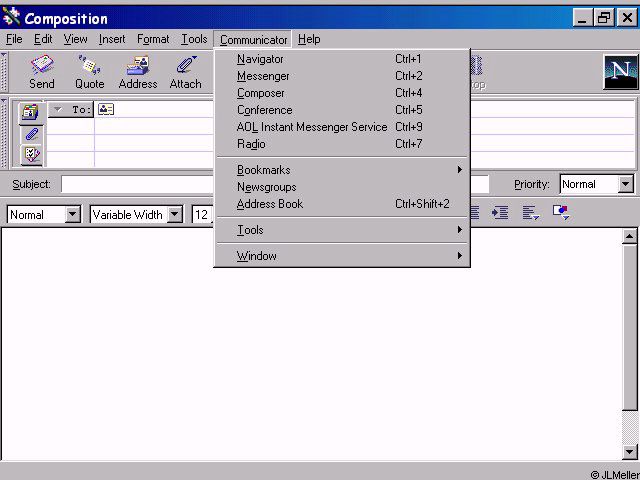This screenshot has height=480, width=640.
Task: Choose Messenger from the menu
Action: click(x=342, y=76)
